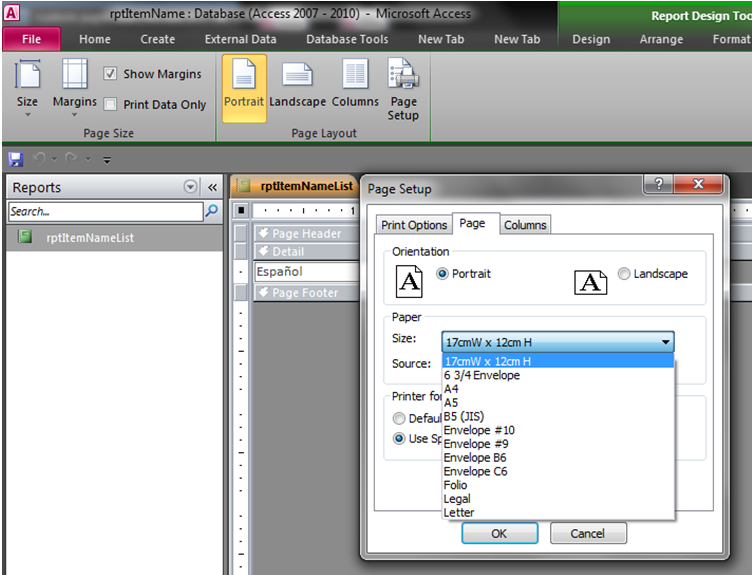This screenshot has height=575, width=752.
Task: Open the Size page size menu
Action: tap(27, 88)
